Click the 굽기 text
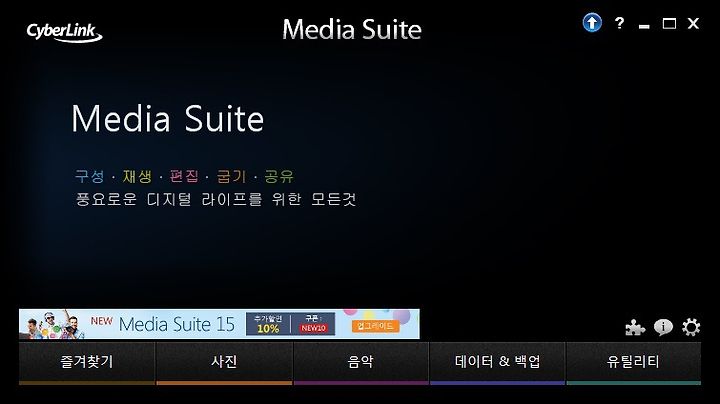The width and height of the screenshot is (720, 404). [x=231, y=176]
